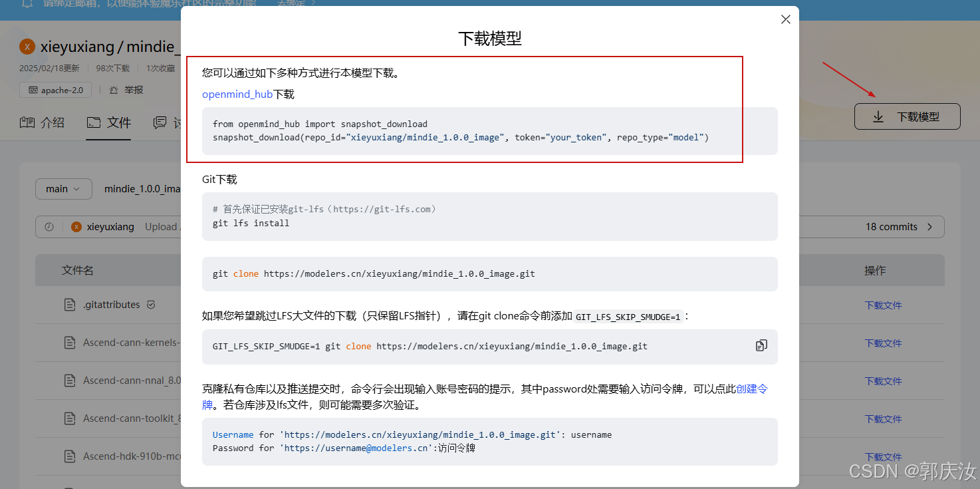
Task: Click the book icon beside 介绍
Action: (27, 122)
